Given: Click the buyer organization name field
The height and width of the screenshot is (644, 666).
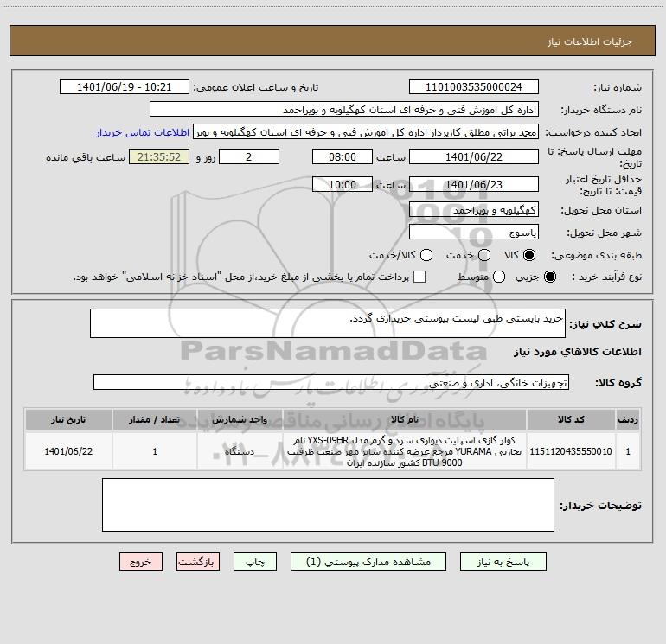Looking at the screenshot, I should [x=344, y=109].
